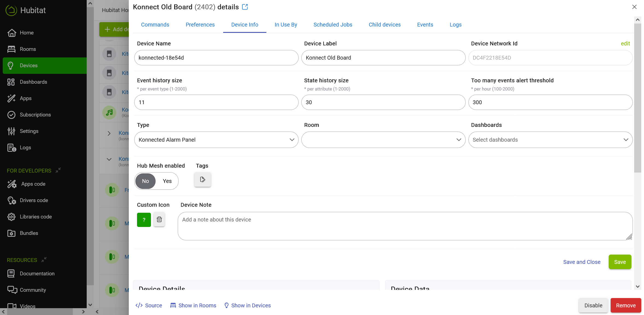The image size is (644, 315).
Task: Expand the collapsed Konnected device row
Action: [x=109, y=133]
